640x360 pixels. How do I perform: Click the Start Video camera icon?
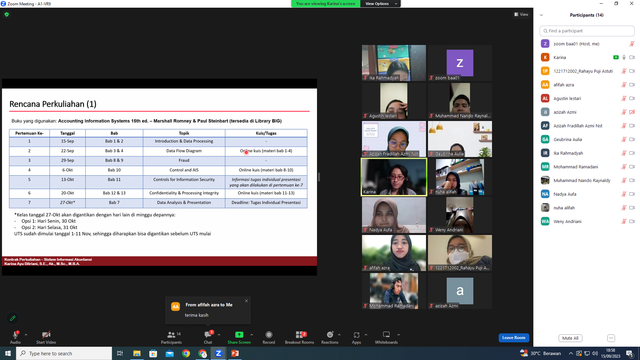point(46,335)
